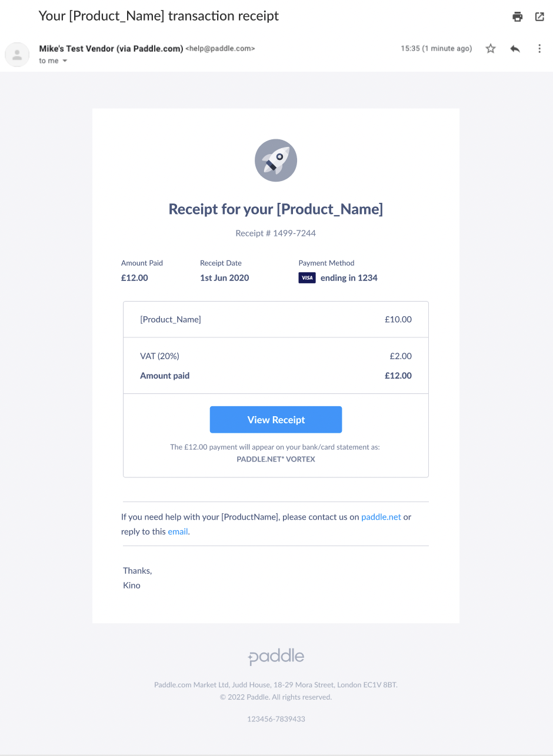
Task: Open email in new window icon
Action: (x=539, y=16)
